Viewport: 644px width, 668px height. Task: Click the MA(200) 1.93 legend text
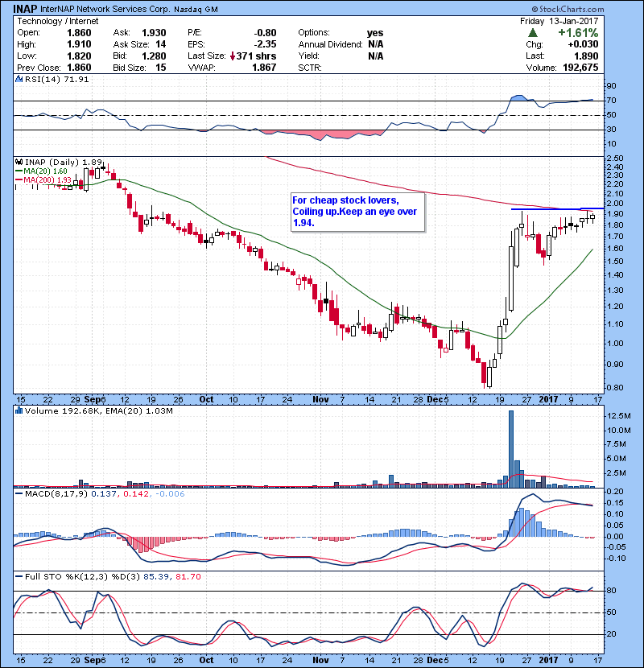point(47,179)
